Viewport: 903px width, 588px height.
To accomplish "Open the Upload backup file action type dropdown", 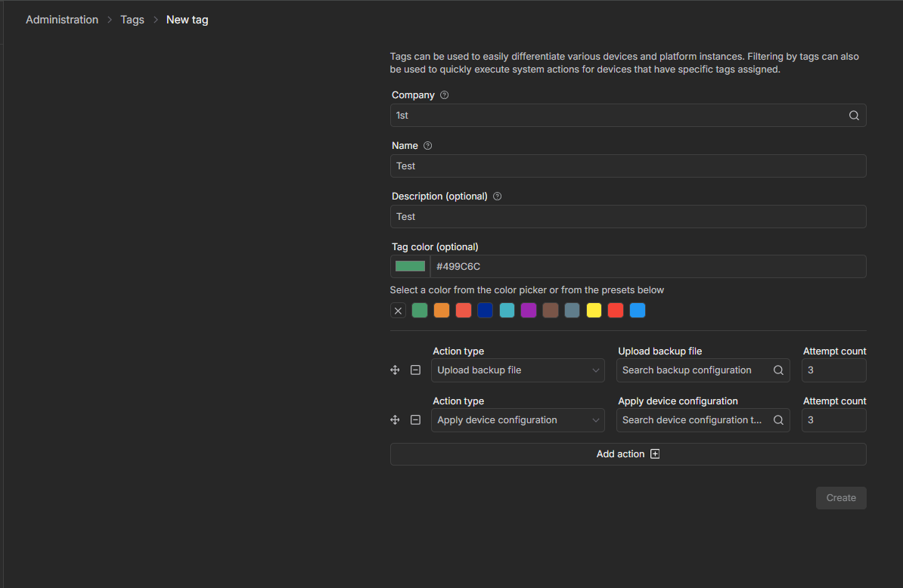I will coord(517,370).
